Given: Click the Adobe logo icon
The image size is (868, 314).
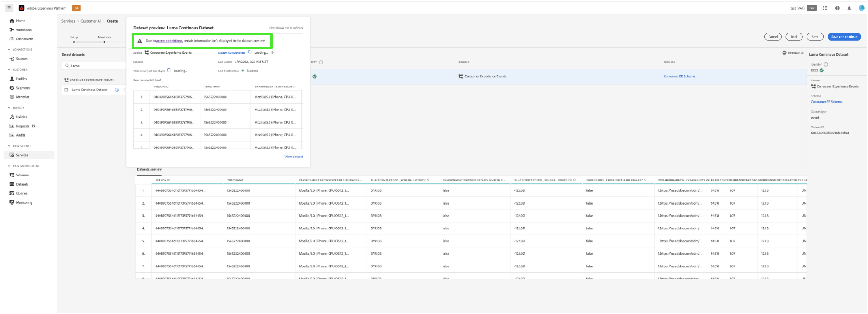Looking at the screenshot, I should pyautogui.click(x=21, y=8).
